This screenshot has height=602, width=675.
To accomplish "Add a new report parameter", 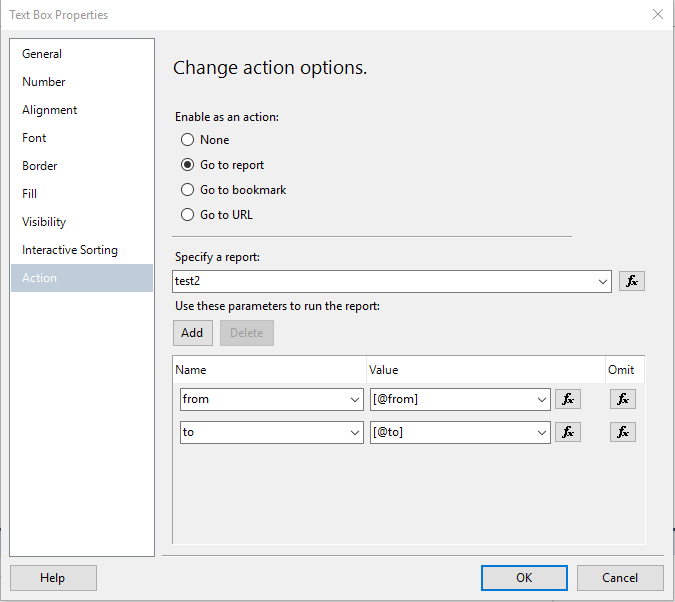I will pos(192,333).
